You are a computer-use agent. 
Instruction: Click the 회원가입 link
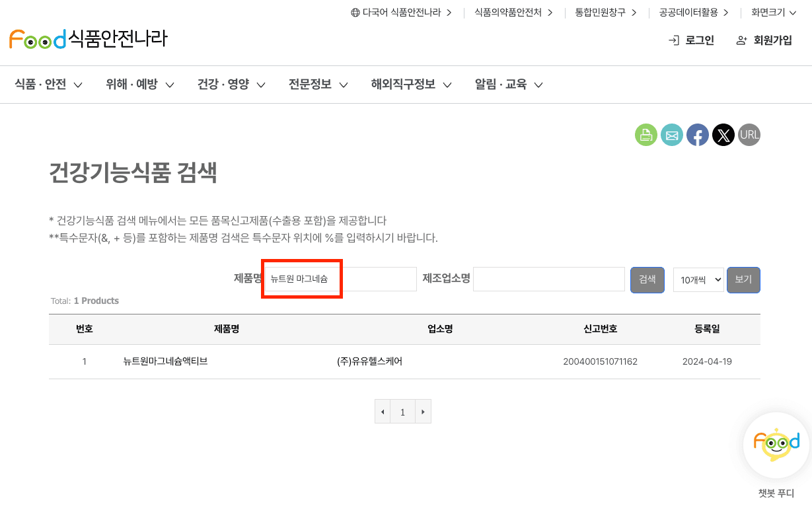tap(764, 40)
